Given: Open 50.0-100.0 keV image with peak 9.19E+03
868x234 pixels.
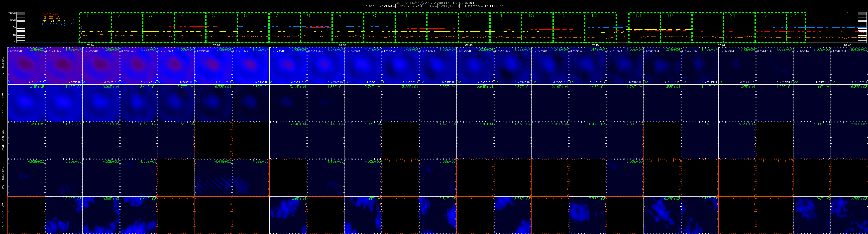Looking at the screenshot, I should coord(64,215).
